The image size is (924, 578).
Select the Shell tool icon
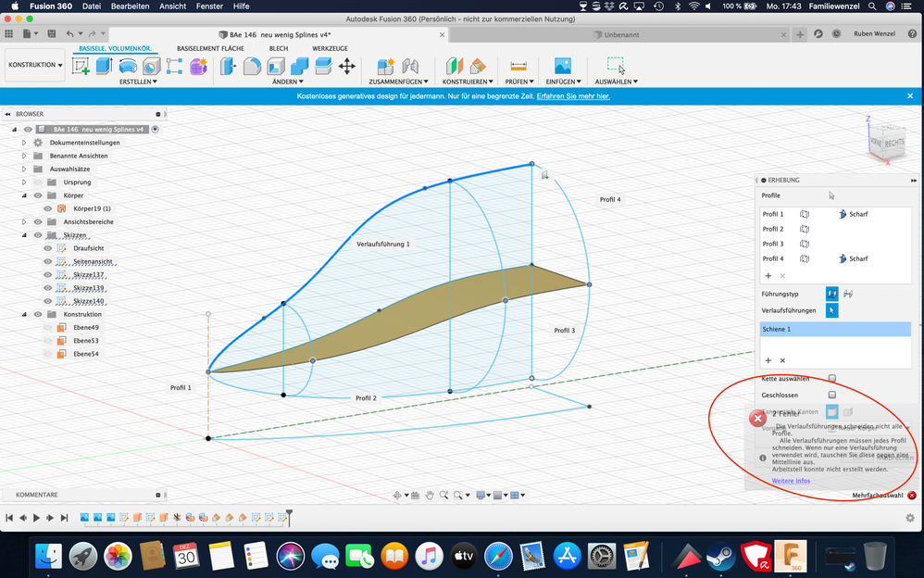(276, 66)
